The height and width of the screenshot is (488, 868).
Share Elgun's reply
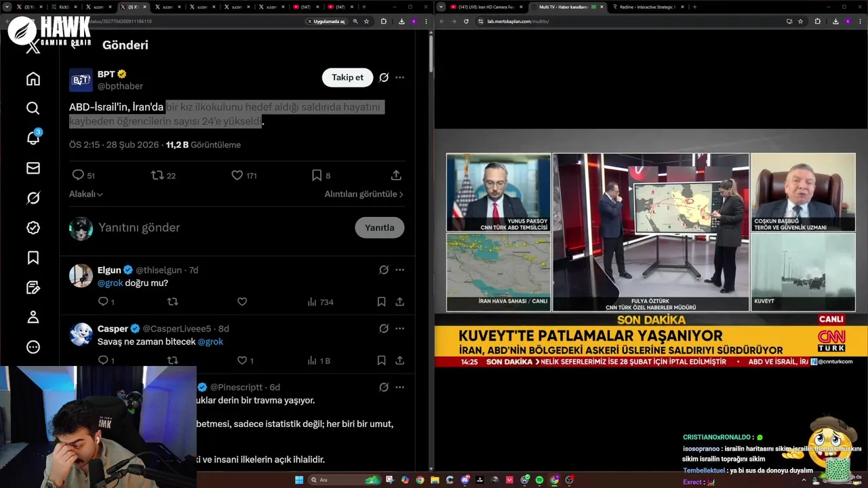[400, 302]
